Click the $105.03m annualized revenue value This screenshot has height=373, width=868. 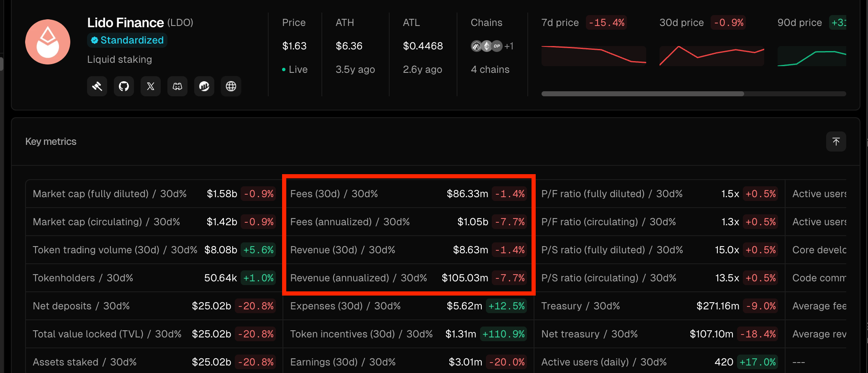click(x=465, y=278)
